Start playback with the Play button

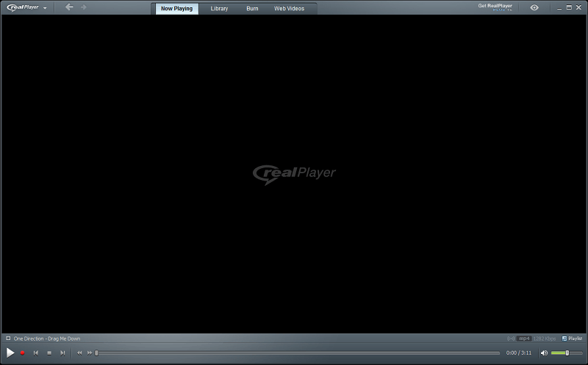(x=10, y=353)
